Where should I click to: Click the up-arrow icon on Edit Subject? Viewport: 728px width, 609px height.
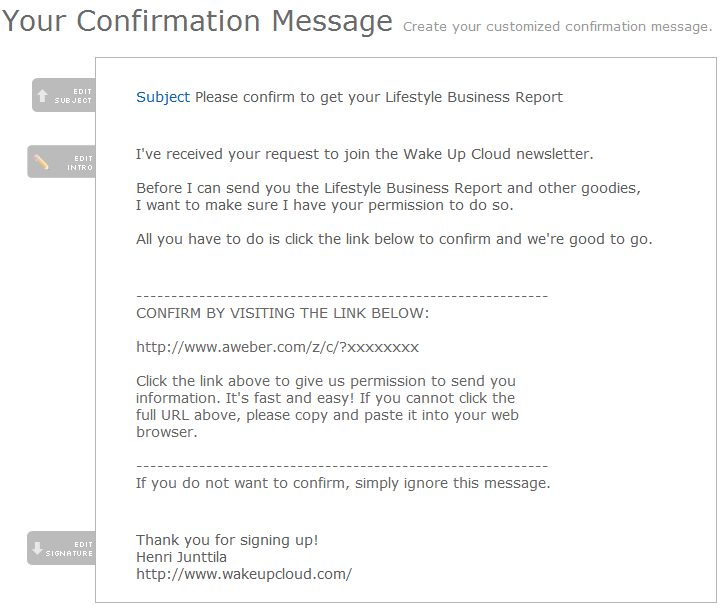pyautogui.click(x=42, y=96)
